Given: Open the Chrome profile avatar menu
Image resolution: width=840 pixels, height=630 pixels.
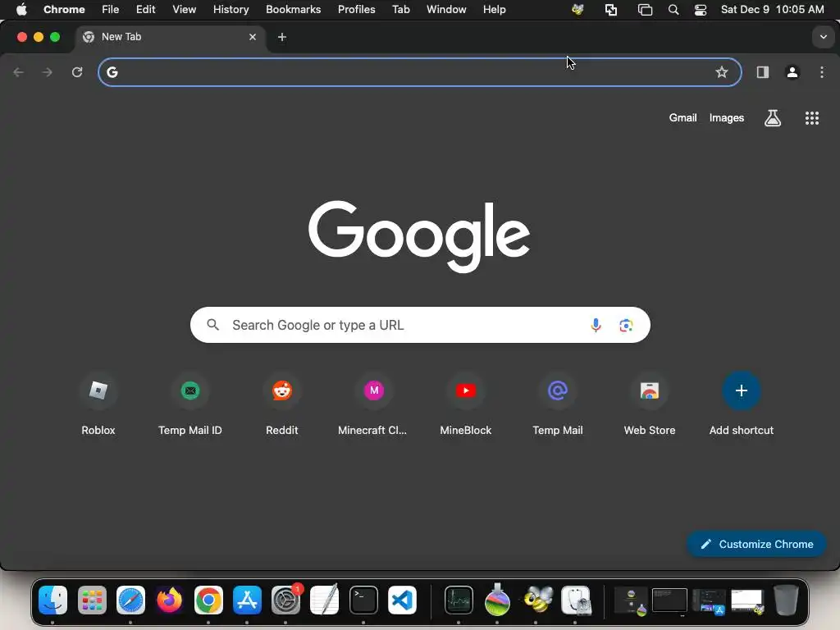Looking at the screenshot, I should click(x=792, y=72).
